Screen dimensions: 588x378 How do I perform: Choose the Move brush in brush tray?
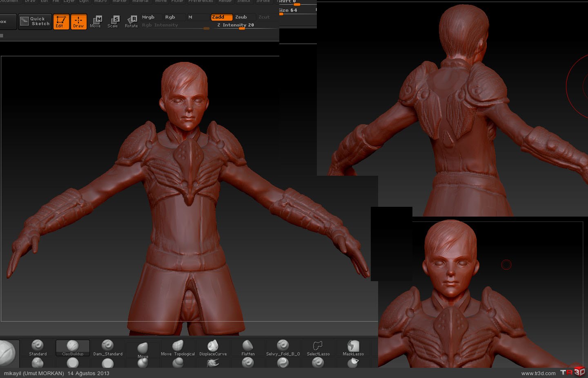coord(143,350)
